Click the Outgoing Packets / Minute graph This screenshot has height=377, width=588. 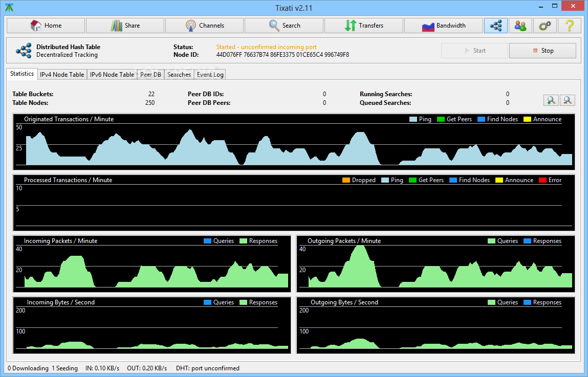pos(435,264)
